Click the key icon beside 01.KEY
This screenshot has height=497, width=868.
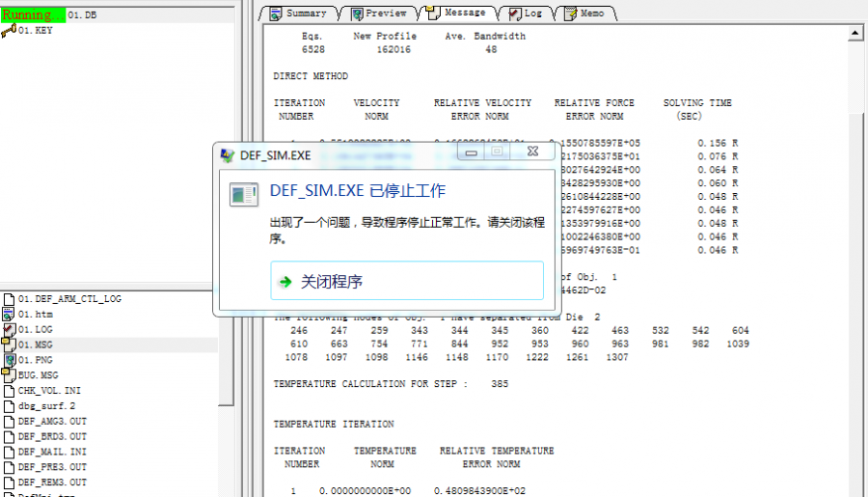[x=9, y=31]
